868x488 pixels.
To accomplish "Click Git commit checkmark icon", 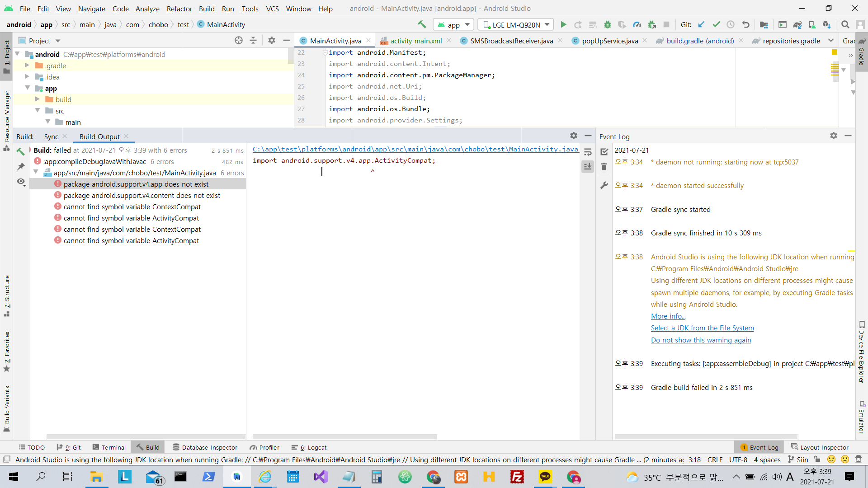I will (x=716, y=25).
